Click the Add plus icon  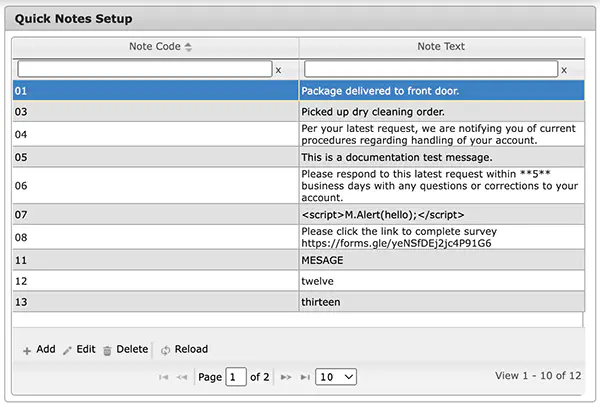click(x=27, y=350)
